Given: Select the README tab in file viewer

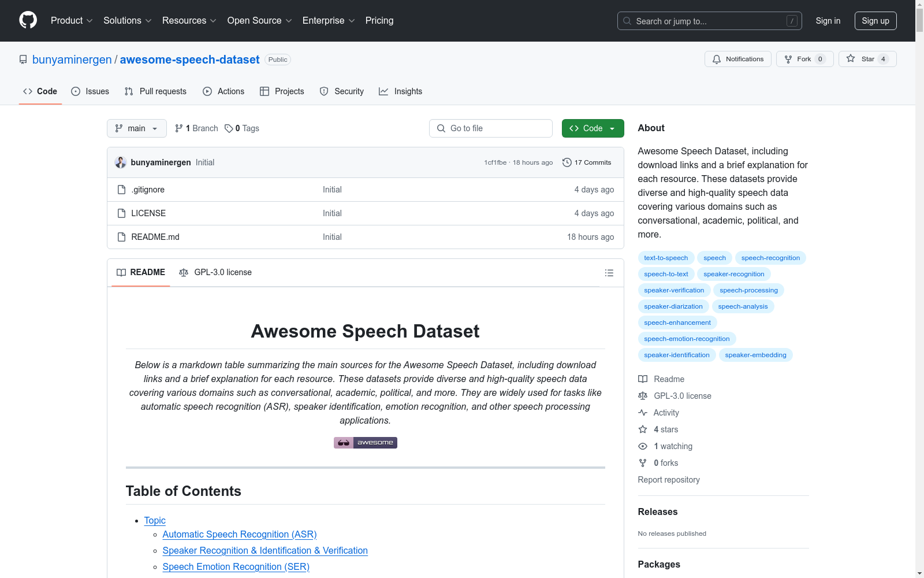Looking at the screenshot, I should pyautogui.click(x=141, y=272).
